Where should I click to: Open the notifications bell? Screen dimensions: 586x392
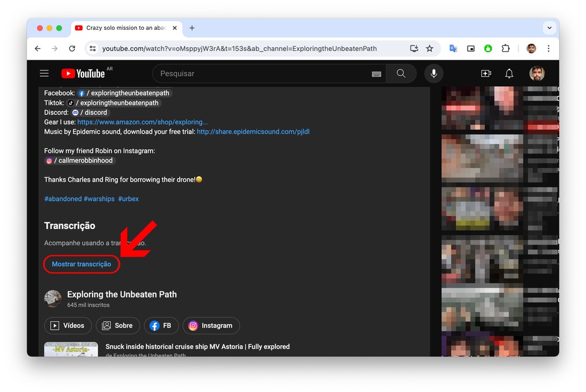509,73
